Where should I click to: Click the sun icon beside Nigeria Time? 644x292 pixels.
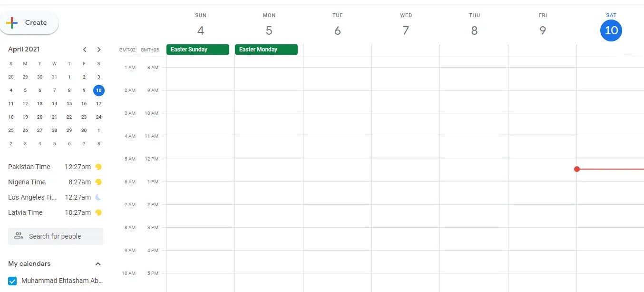coord(98,182)
